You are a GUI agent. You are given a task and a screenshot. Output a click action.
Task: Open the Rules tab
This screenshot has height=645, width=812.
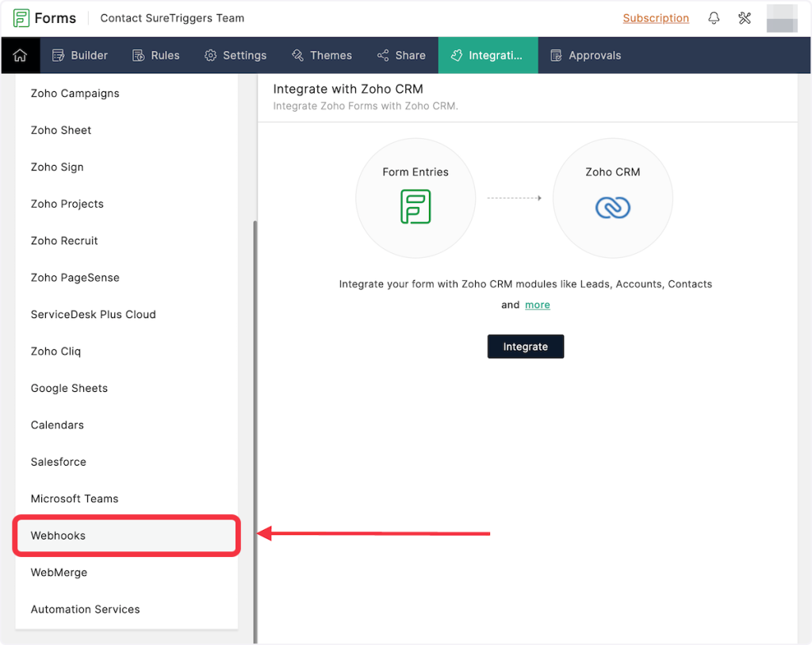click(x=155, y=56)
